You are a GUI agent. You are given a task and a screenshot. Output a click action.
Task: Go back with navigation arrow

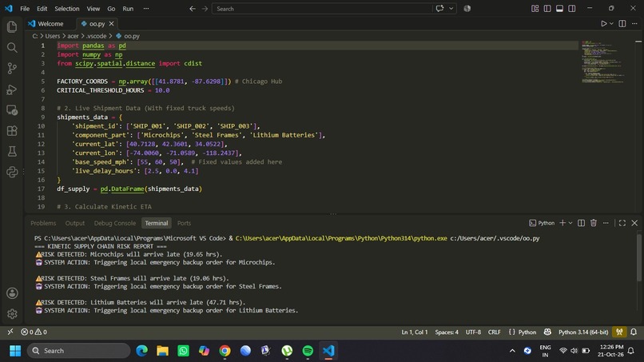click(x=193, y=9)
